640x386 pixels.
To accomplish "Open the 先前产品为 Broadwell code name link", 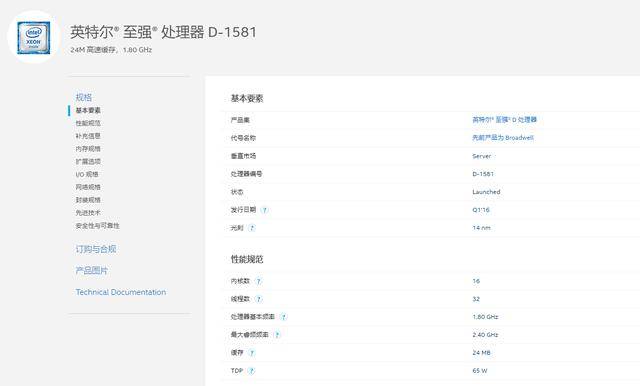I will click(x=503, y=138).
